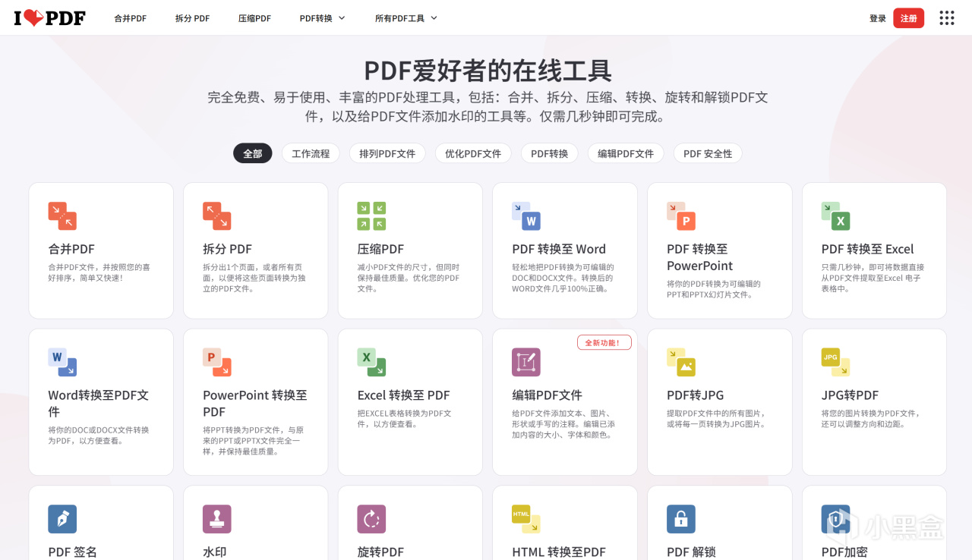Click the 水印 stamp icon

216,519
